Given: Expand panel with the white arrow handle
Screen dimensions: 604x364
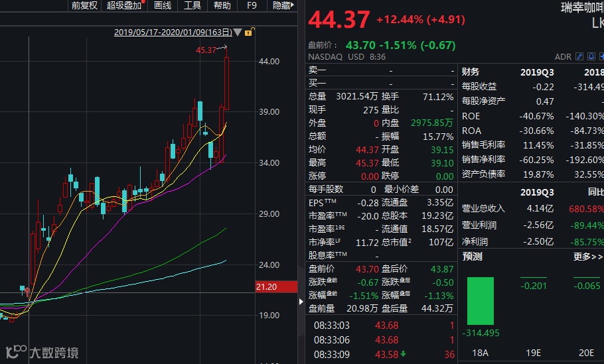Looking at the screenshot, I should tap(301, 302).
